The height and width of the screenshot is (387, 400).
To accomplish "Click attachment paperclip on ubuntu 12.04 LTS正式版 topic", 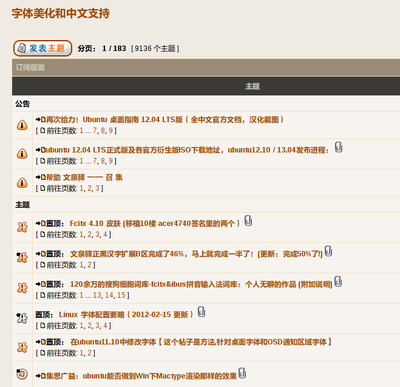I will pyautogui.click(x=339, y=147).
